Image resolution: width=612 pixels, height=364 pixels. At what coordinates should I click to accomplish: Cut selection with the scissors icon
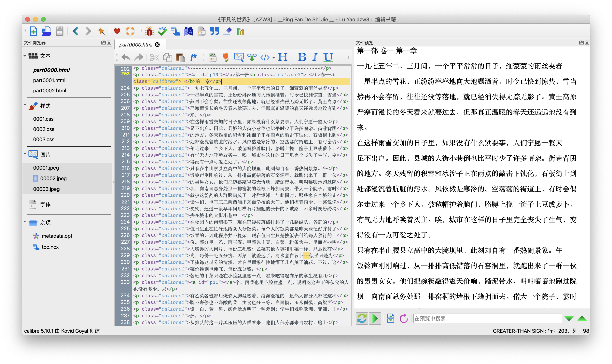[x=154, y=58]
